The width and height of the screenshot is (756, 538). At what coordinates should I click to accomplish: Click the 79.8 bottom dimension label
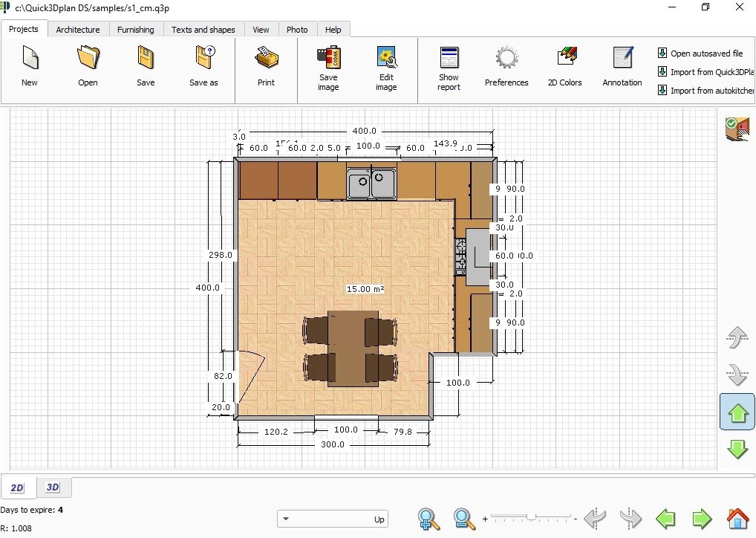click(403, 431)
